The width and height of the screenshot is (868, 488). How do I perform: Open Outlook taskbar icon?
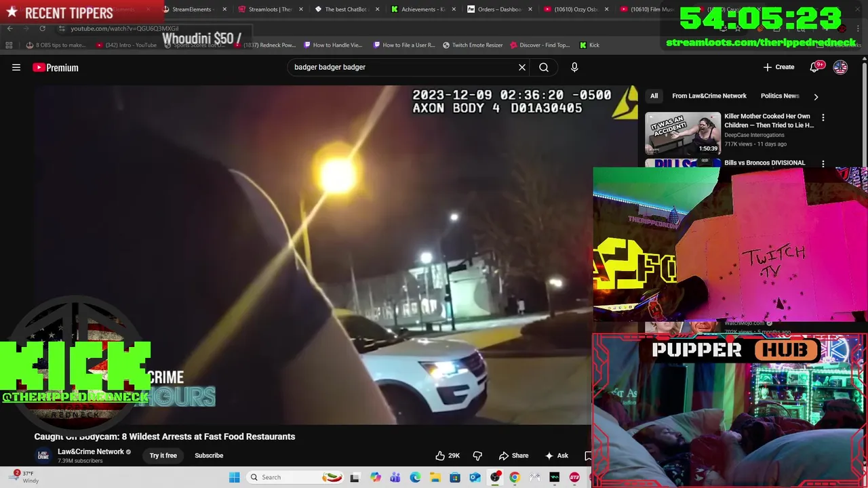coord(475,477)
